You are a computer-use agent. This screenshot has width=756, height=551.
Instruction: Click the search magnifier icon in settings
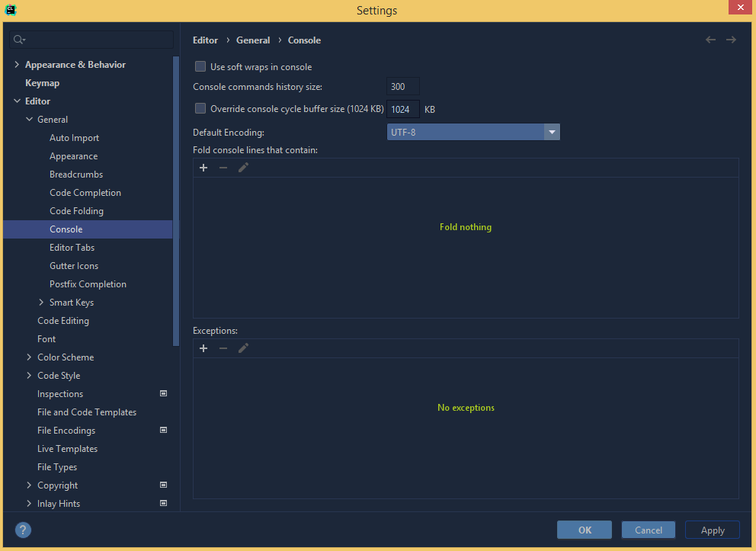19,40
